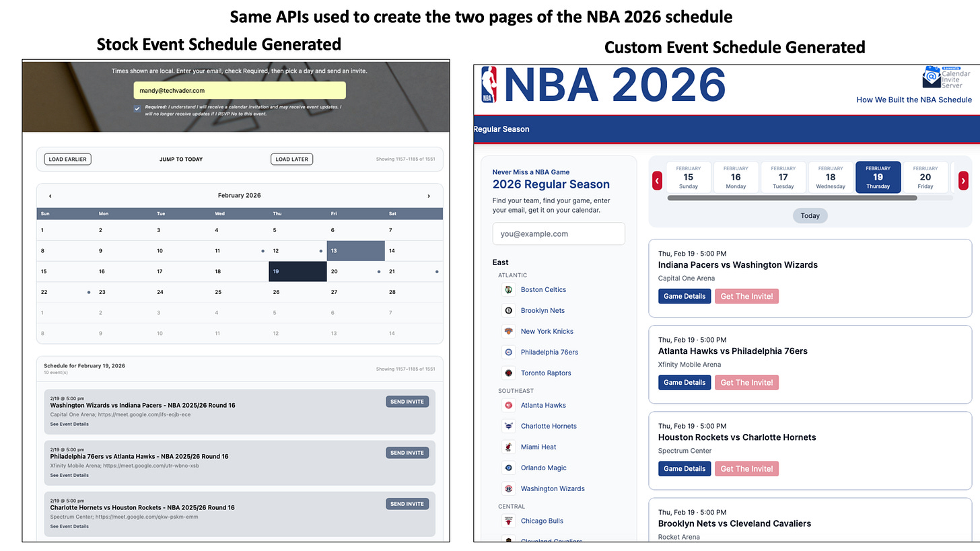Select Orlando Magic team logo

click(509, 468)
